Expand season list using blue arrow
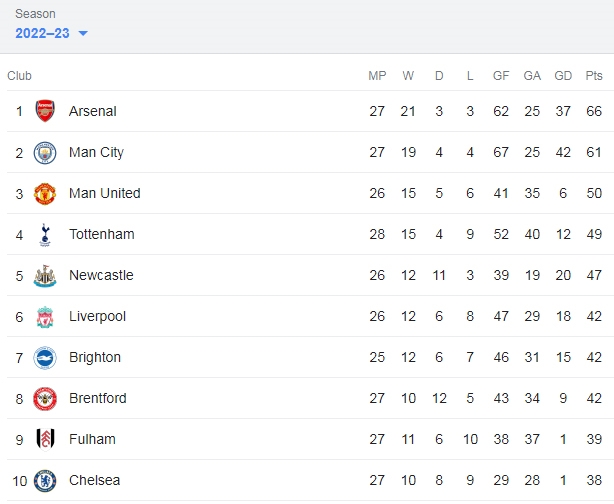This screenshot has width=614, height=504. tap(83, 34)
